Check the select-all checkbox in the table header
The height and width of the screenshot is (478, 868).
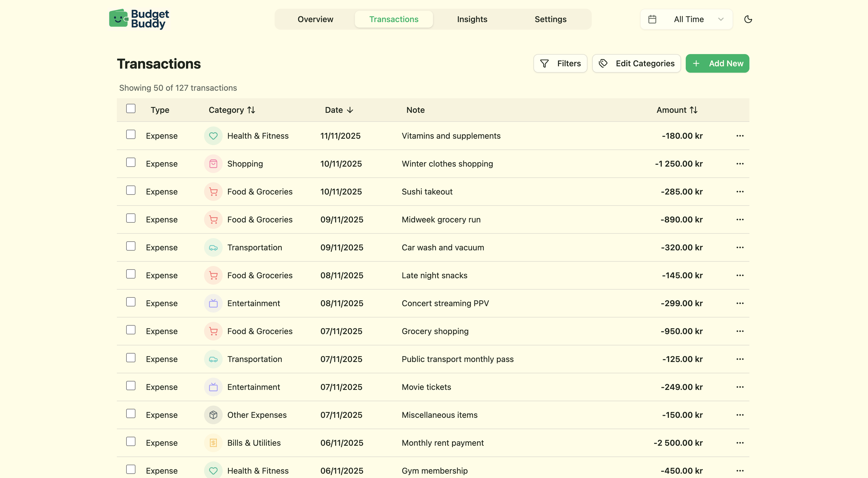coord(131,108)
